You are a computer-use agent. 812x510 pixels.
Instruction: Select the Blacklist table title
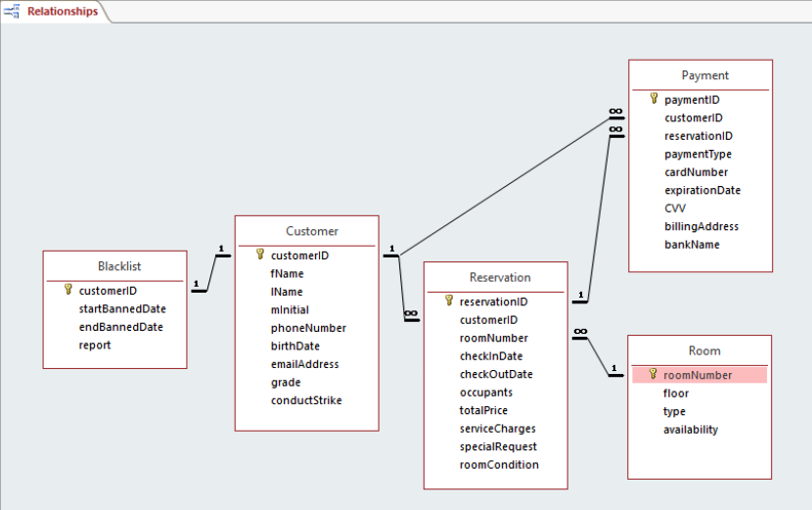[119, 266]
